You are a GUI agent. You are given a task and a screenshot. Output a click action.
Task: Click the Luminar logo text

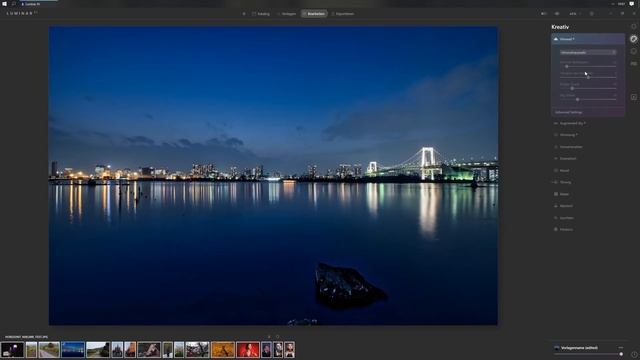tap(22, 13)
